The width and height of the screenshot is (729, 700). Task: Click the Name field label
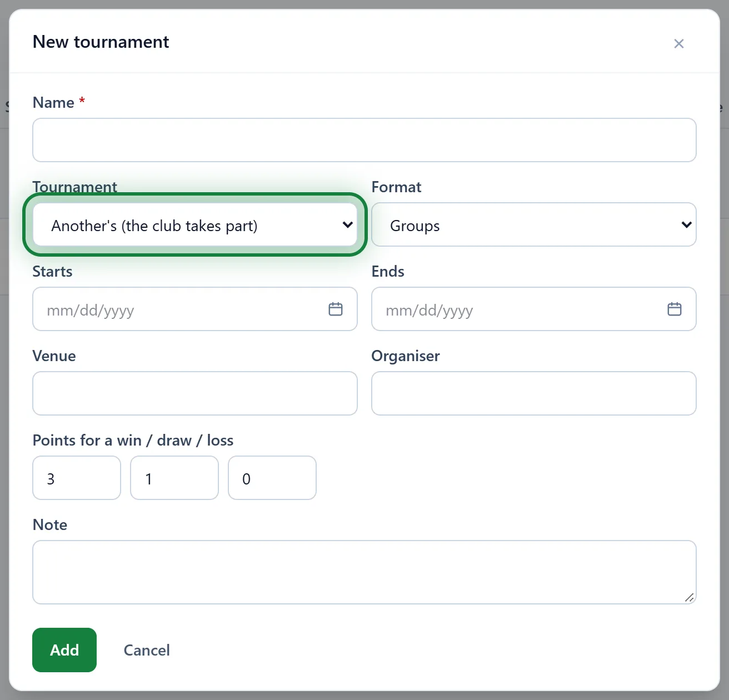(x=53, y=103)
